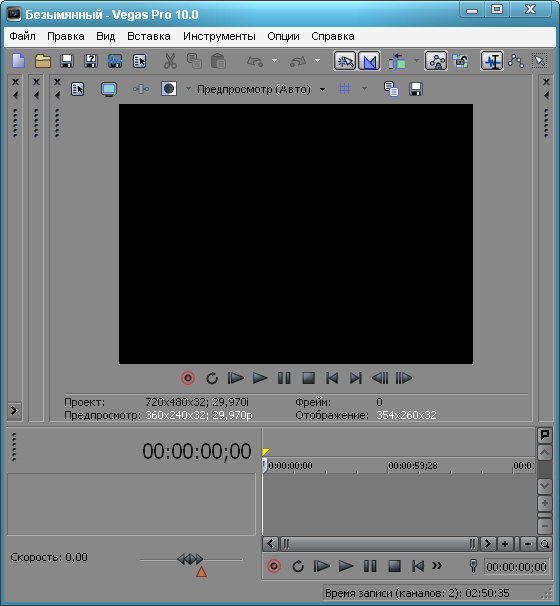560x606 pixels.
Task: Toggle Lock Envelopes to Events button
Action: tap(436, 61)
